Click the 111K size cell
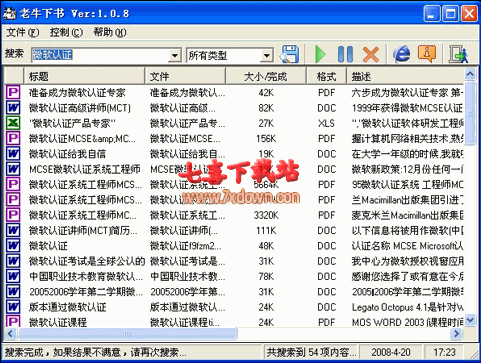 266,231
